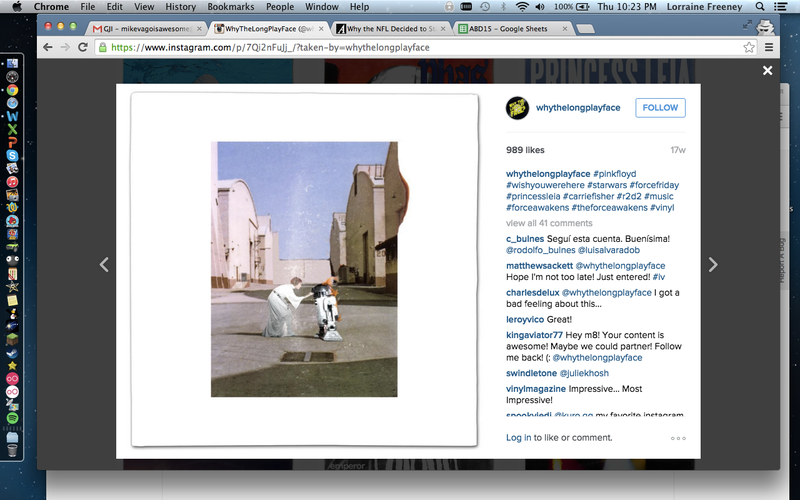The width and height of the screenshot is (800, 500).
Task: Open the Bluetooth menu bar icon
Action: click(504, 7)
